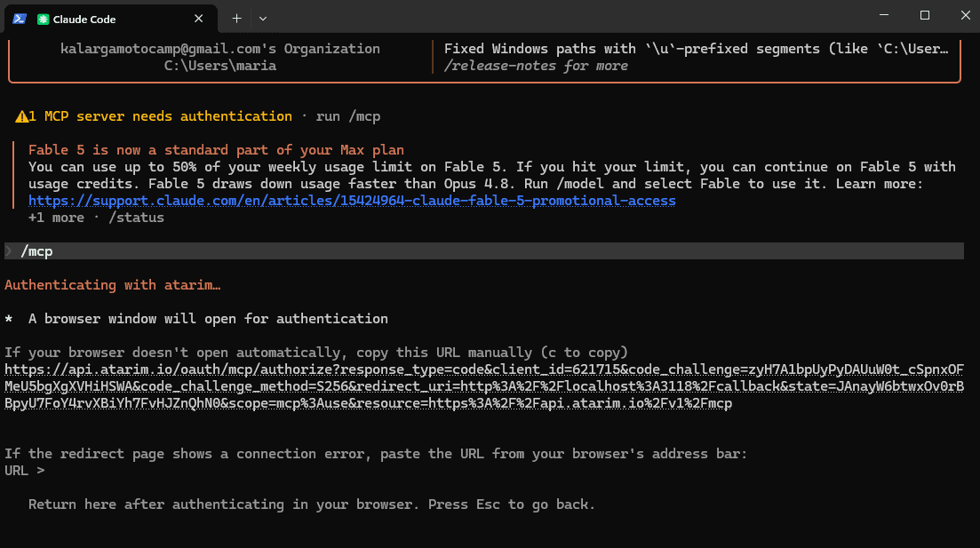Close the Claude Code tab

click(199, 19)
